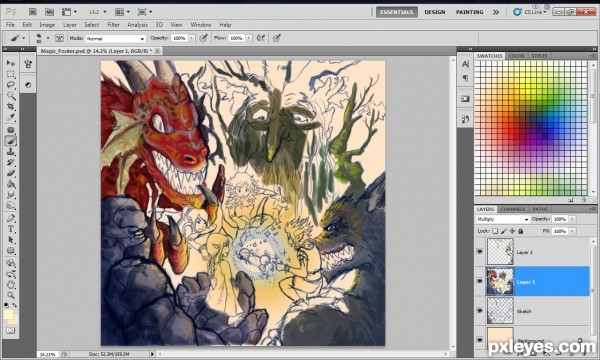Select the Shape tool
This screenshot has width=600, height=360.
[11, 251]
